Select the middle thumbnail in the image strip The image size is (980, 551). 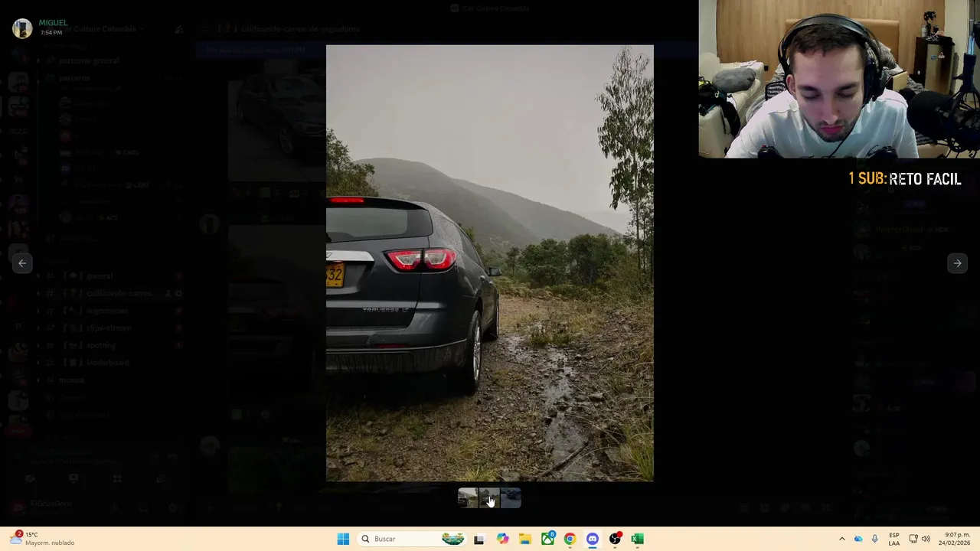[489, 498]
